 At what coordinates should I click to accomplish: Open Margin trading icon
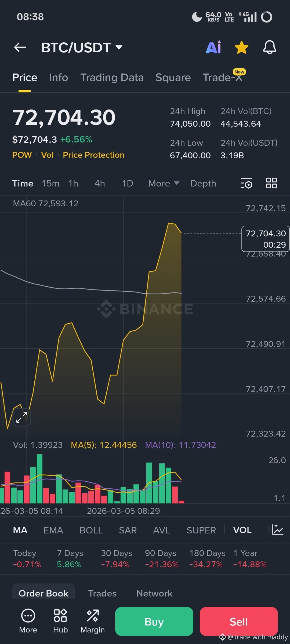tap(93, 621)
